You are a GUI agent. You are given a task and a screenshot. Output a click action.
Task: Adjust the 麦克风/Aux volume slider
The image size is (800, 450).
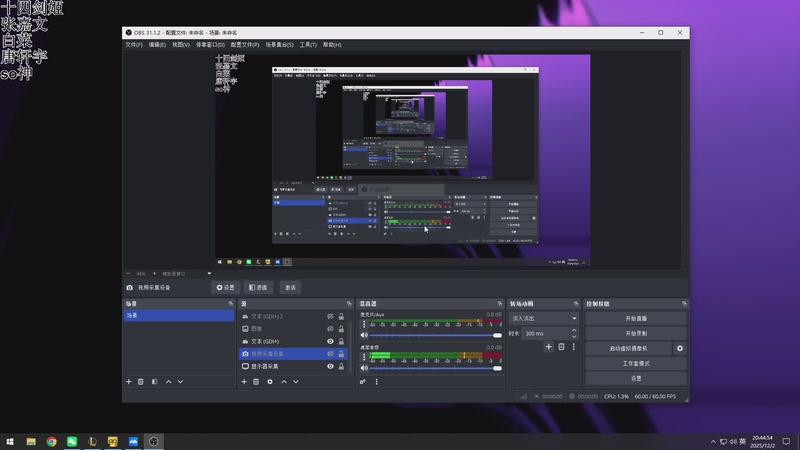pyautogui.click(x=436, y=335)
